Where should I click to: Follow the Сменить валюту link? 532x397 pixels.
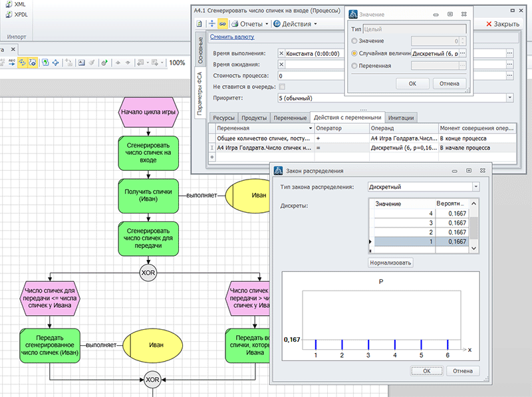[231, 37]
